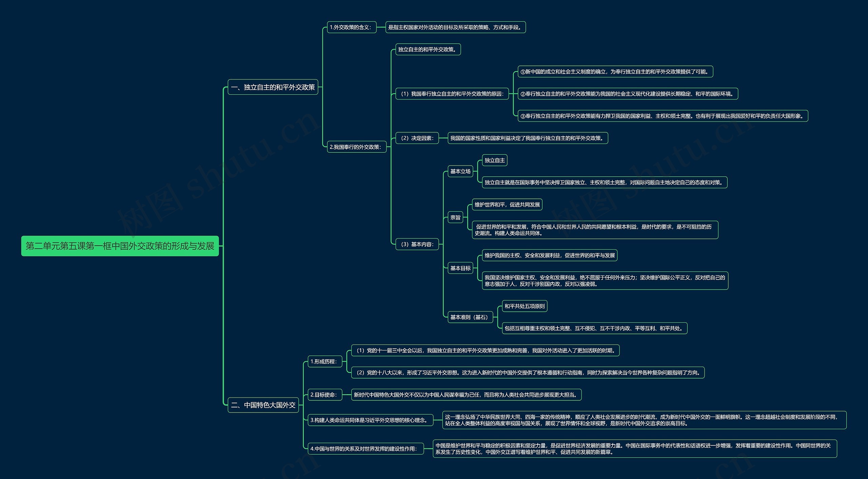This screenshot has width=868, height=479.
Task: Click the 3.构建人类命运共同体 core concept node
Action: (371, 420)
